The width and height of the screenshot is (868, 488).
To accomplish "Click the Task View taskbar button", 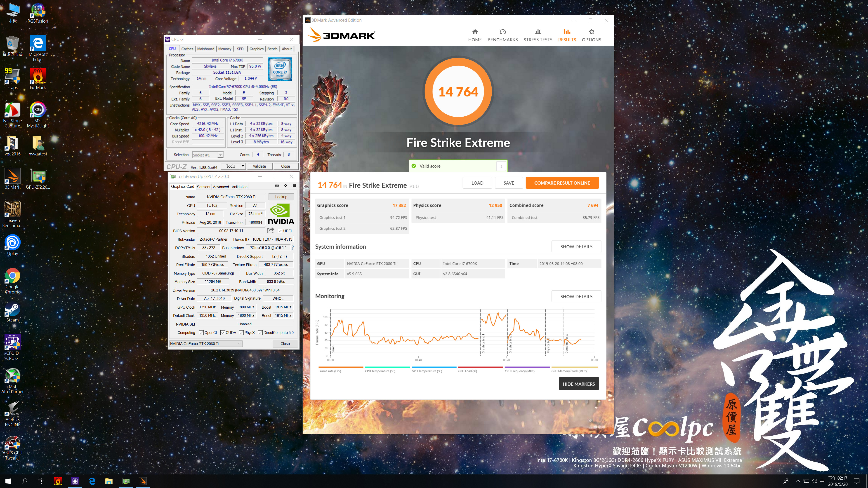I will click(x=40, y=481).
